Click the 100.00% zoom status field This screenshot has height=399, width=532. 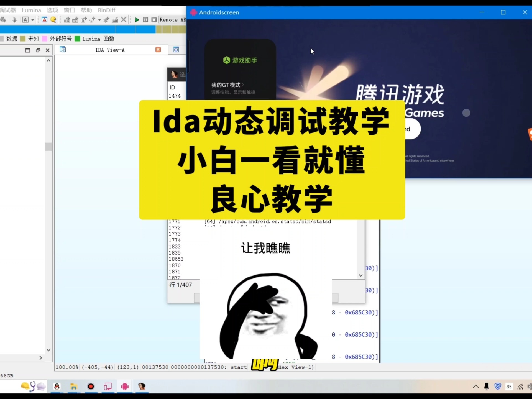(67, 367)
